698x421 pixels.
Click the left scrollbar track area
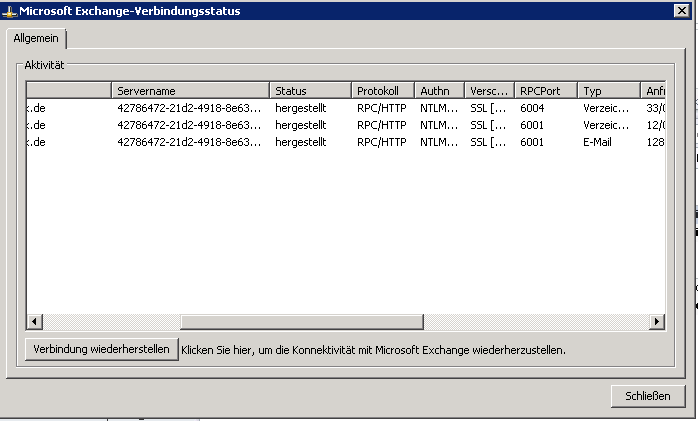tap(111, 321)
